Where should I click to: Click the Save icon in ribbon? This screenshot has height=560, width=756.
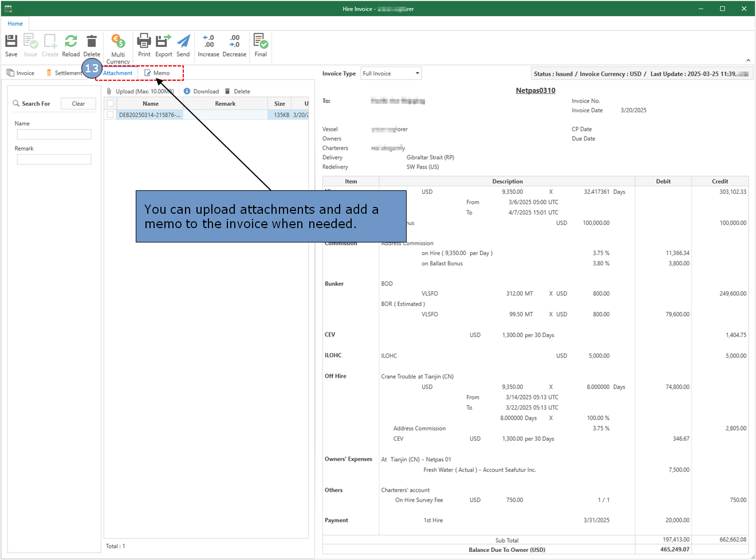pos(11,41)
